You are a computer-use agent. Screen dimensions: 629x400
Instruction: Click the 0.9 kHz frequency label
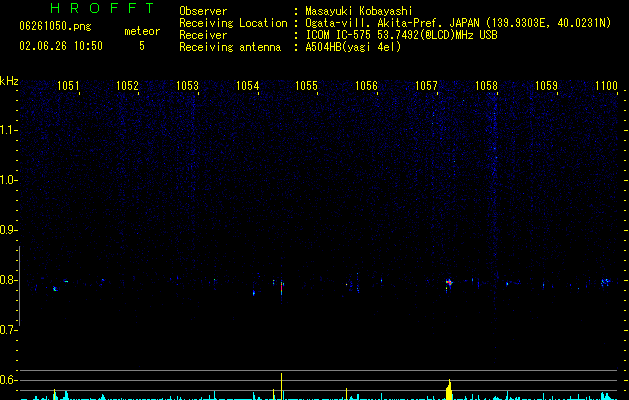coord(8,230)
